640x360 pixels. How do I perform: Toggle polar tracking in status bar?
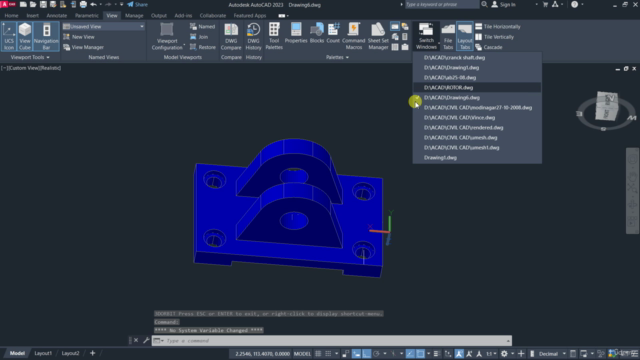pos(376,354)
